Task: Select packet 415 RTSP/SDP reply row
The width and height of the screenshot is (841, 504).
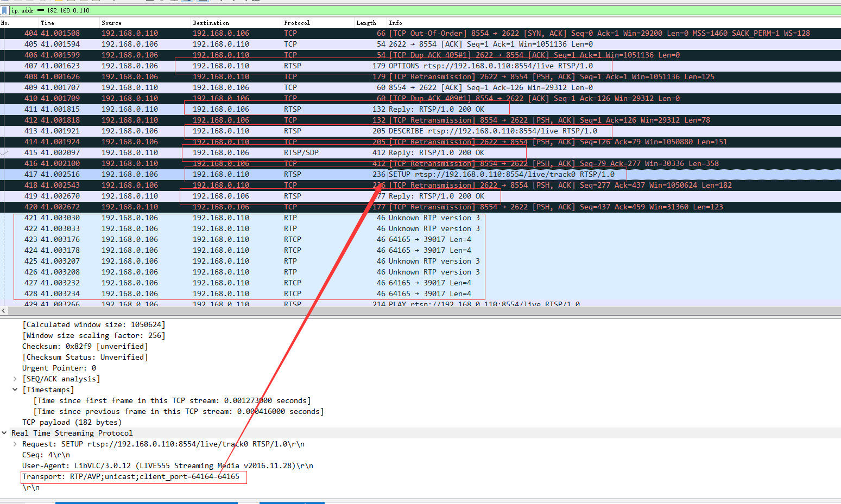Action: 420,152
